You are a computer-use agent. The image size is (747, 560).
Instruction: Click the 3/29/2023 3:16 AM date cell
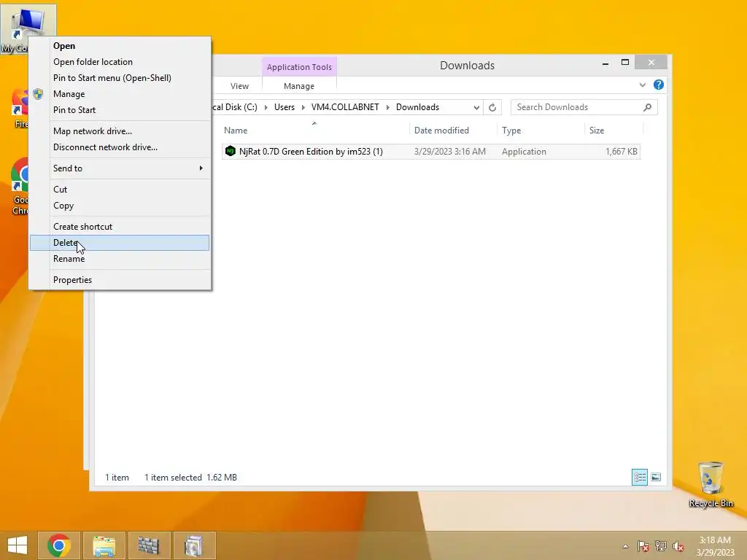click(x=449, y=152)
